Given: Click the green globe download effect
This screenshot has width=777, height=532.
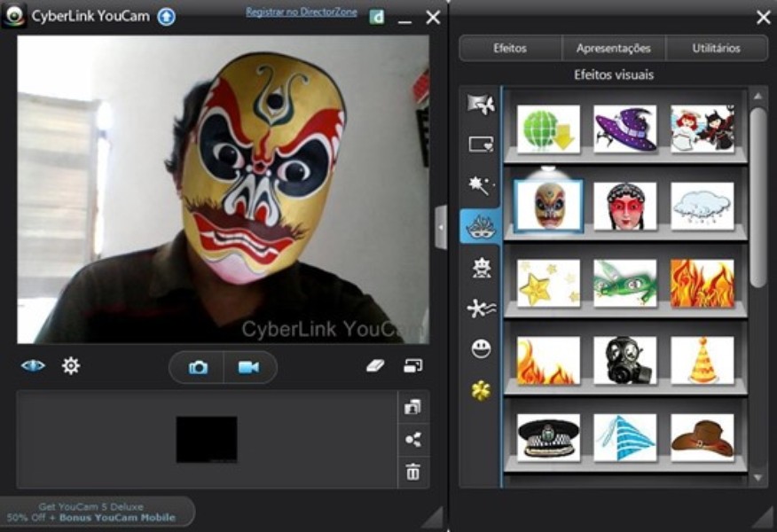Looking at the screenshot, I should click(548, 129).
